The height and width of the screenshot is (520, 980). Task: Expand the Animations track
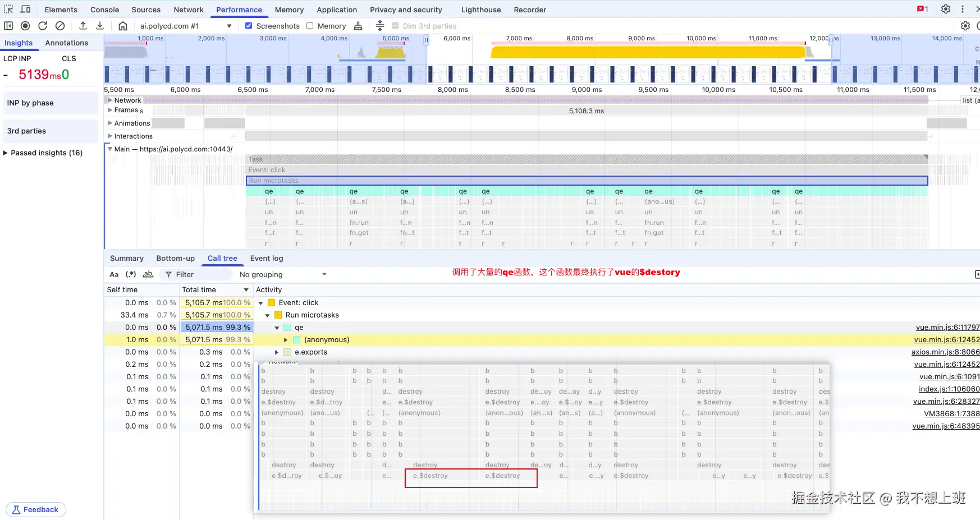pos(110,123)
